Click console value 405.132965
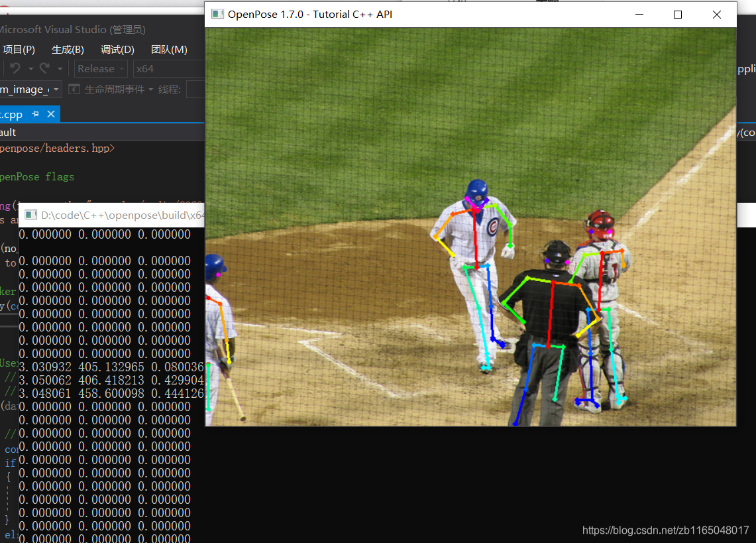Screen dimensions: 756x543 pyautogui.click(x=111, y=367)
